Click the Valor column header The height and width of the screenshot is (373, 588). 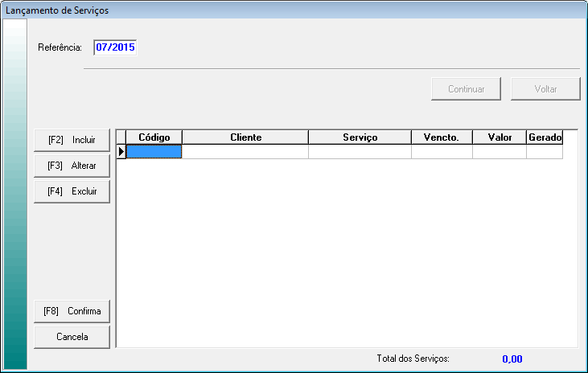(x=500, y=137)
